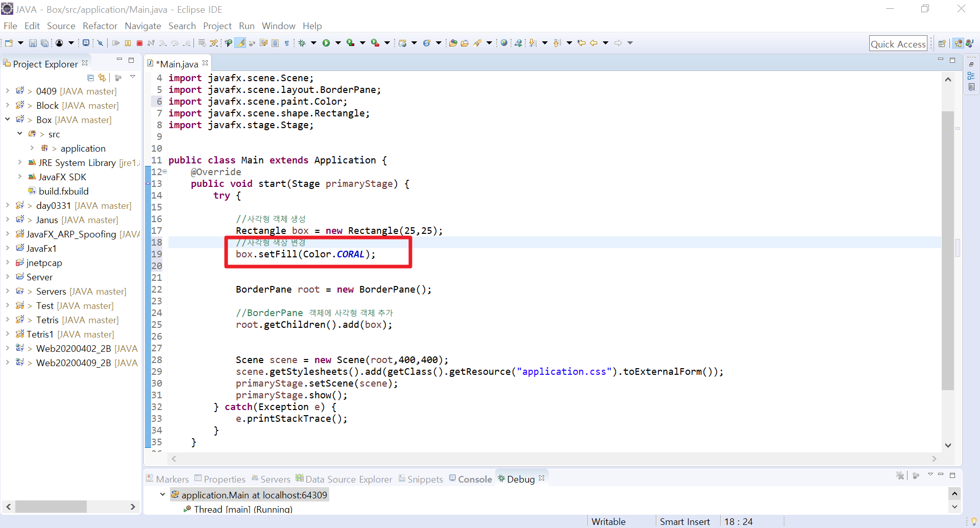Image resolution: width=980 pixels, height=528 pixels.
Task: Click the Open Perspective icon
Action: [x=942, y=43]
